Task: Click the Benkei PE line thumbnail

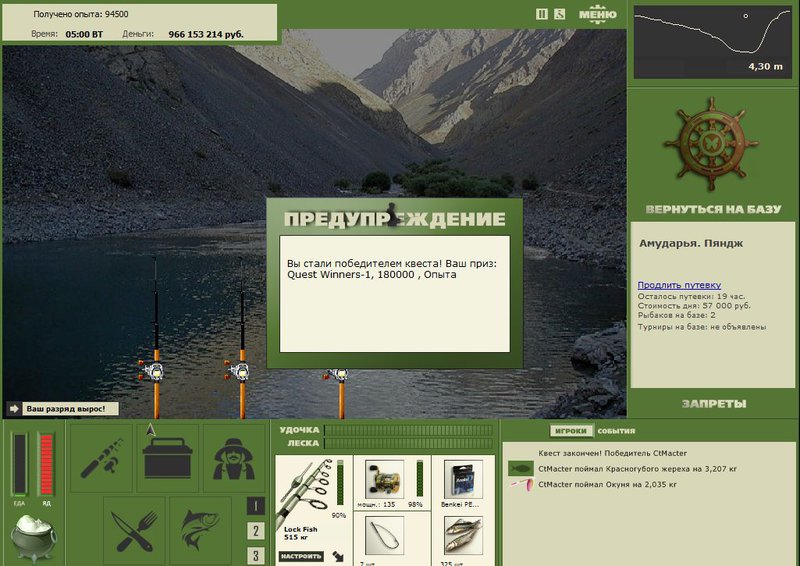Action: tap(463, 479)
